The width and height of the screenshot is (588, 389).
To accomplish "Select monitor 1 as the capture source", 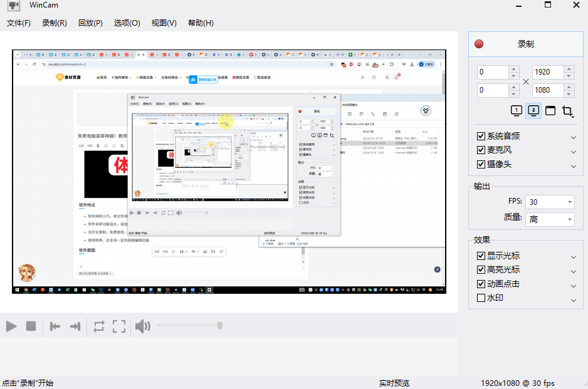I will coord(515,110).
